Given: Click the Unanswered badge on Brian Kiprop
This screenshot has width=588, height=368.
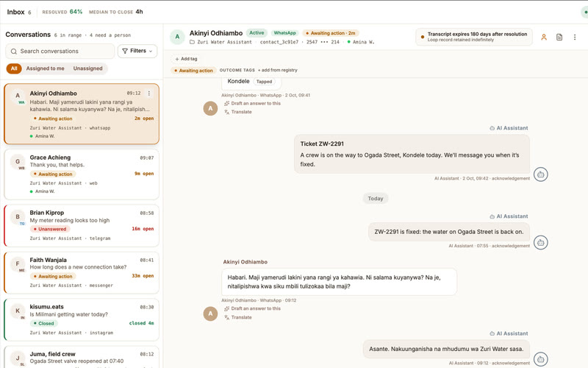Looking at the screenshot, I should click(50, 229).
